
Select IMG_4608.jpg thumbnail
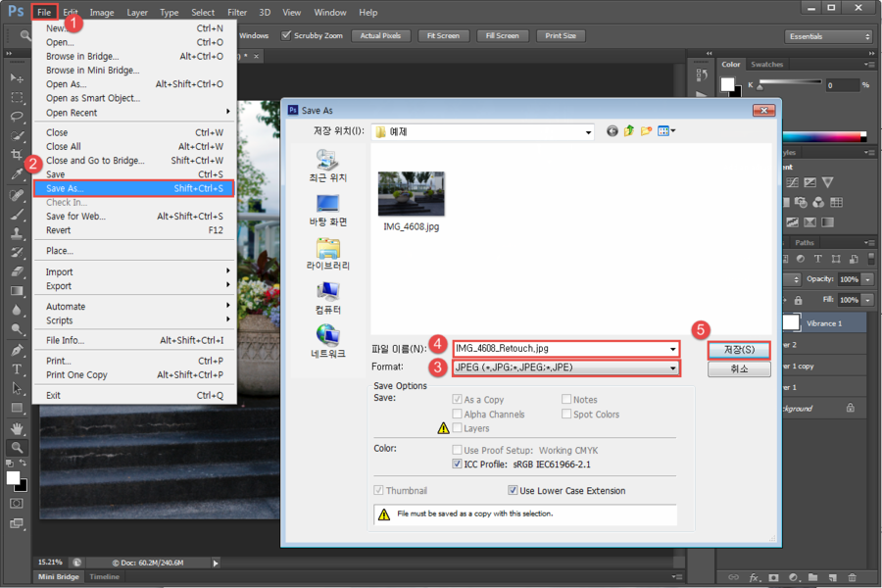click(412, 194)
